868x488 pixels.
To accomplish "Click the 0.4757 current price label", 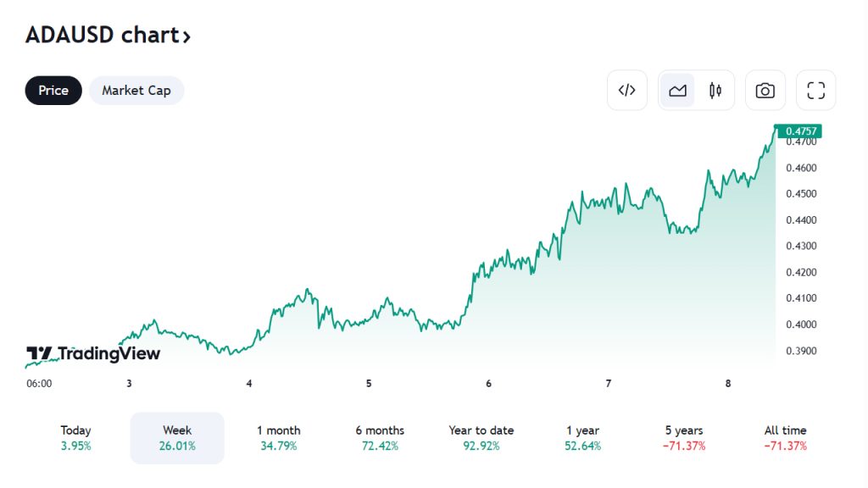I will click(x=801, y=131).
